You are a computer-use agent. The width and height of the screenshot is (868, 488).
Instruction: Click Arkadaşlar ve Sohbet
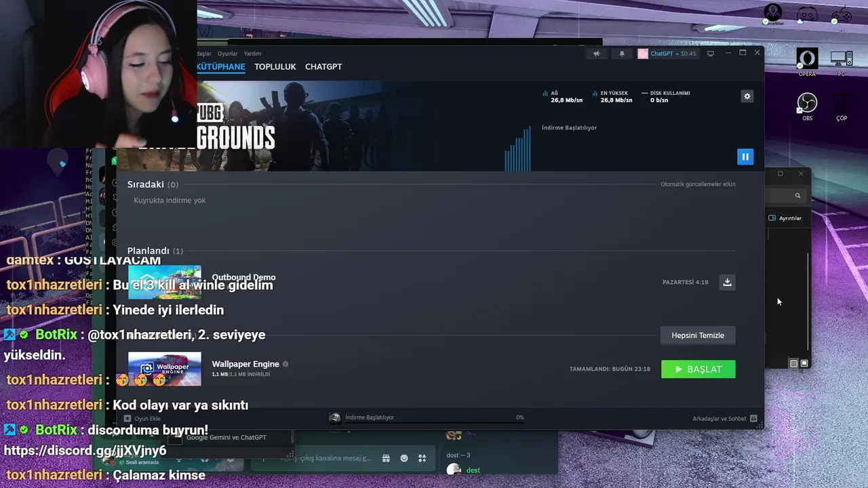(724, 419)
